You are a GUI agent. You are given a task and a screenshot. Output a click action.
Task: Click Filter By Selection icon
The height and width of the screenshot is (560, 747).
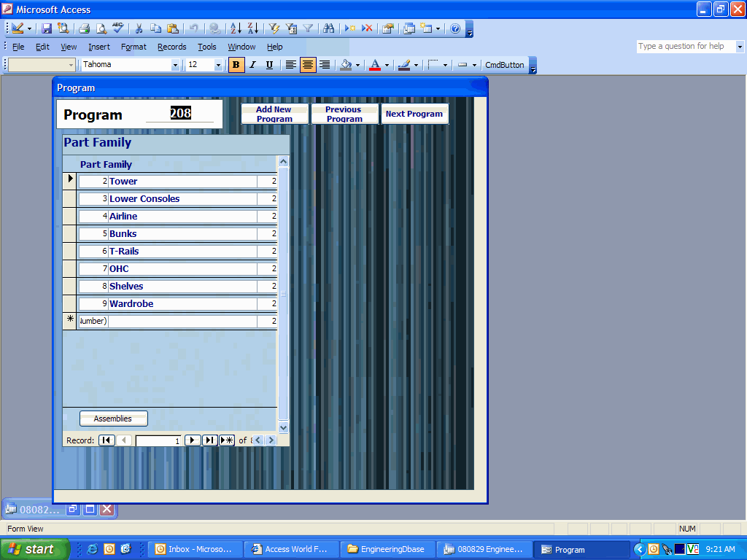click(x=274, y=28)
